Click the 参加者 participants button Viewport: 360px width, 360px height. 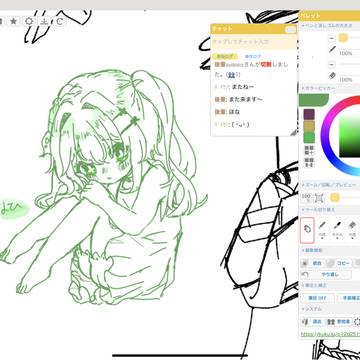[x=344, y=322]
